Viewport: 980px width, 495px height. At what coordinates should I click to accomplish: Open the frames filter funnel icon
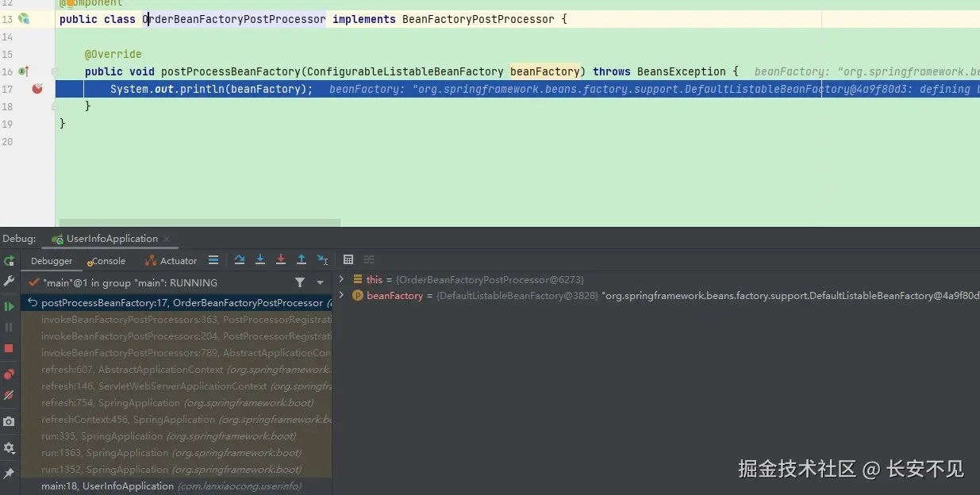click(300, 282)
